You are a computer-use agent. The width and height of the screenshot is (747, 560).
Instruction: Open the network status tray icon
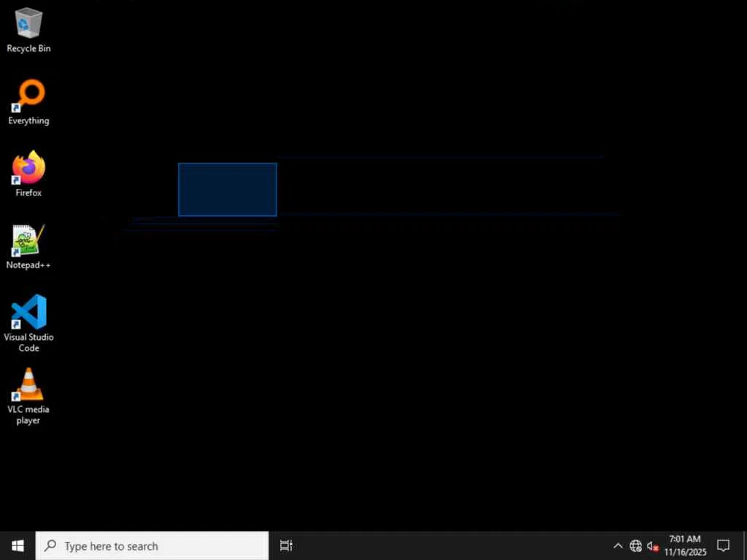pyautogui.click(x=635, y=545)
